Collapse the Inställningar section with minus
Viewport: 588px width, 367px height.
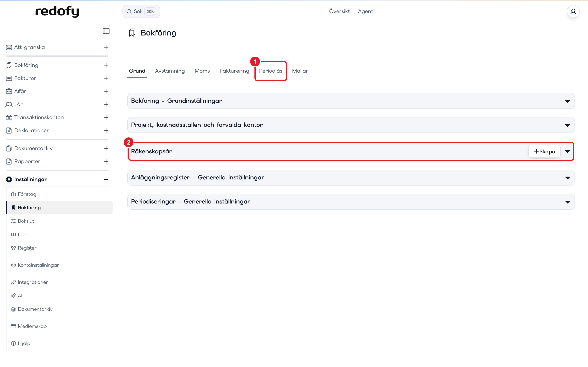(x=106, y=179)
